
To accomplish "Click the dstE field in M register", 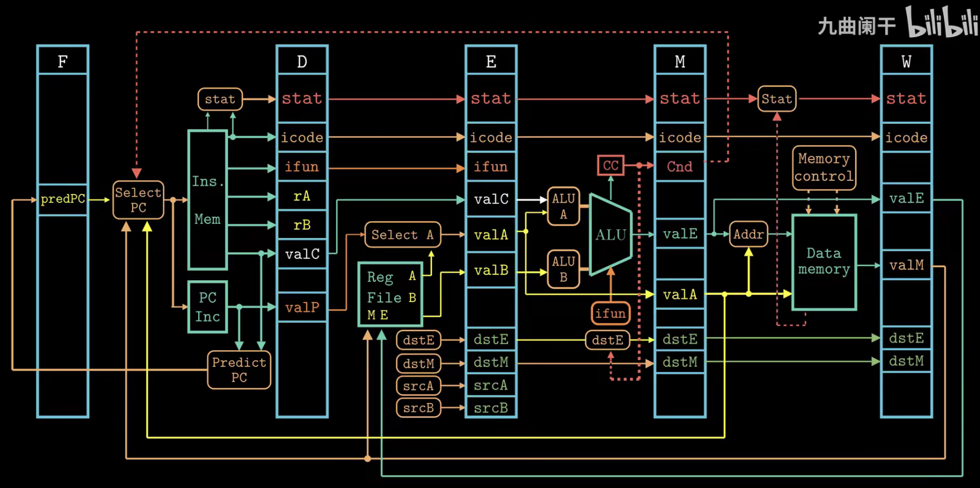I will (680, 339).
